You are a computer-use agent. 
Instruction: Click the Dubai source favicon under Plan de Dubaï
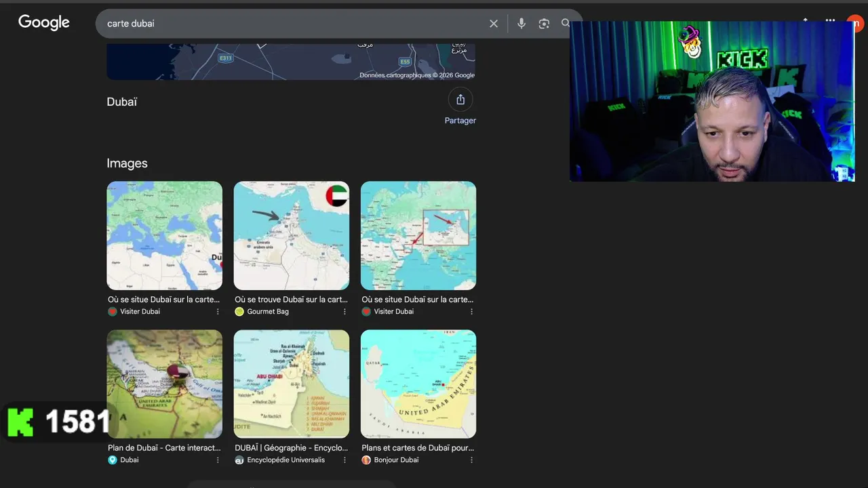tap(113, 460)
